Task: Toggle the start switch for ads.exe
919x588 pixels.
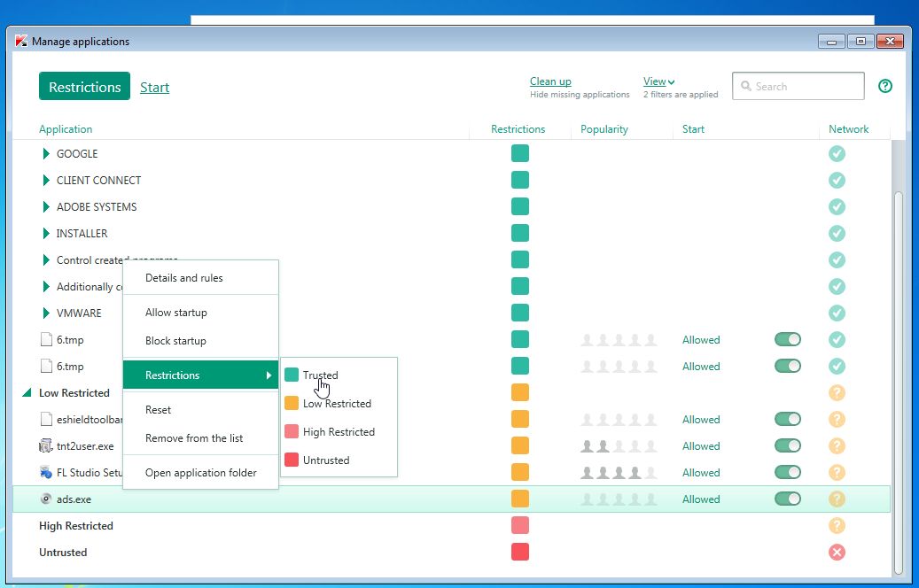Action: pos(788,499)
